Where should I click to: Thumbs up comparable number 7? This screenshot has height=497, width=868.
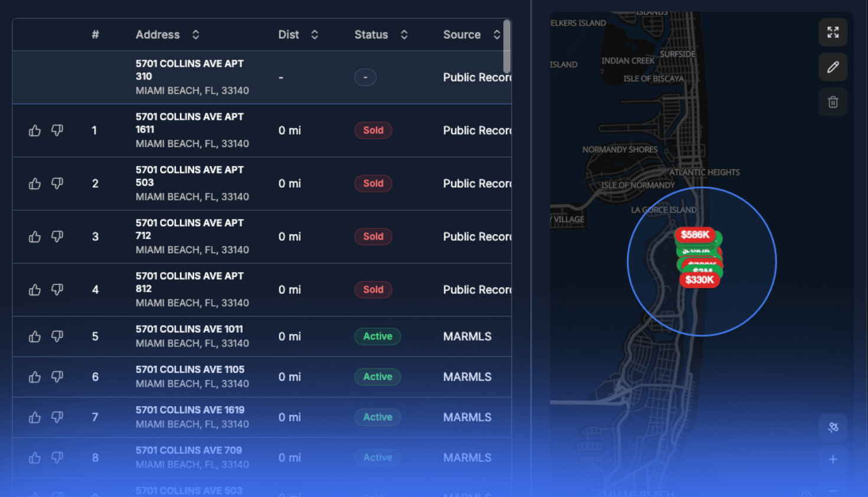pos(35,417)
